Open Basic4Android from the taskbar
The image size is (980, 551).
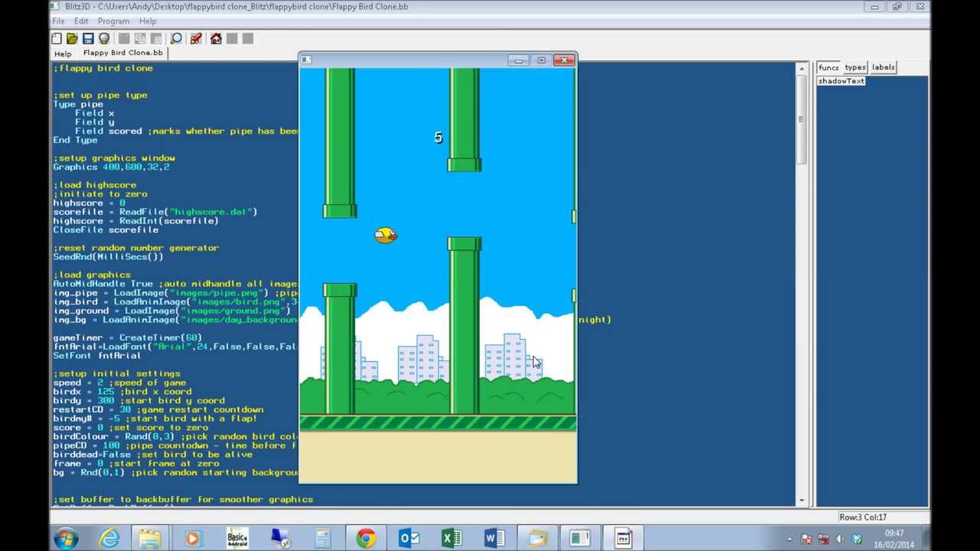pyautogui.click(x=237, y=539)
